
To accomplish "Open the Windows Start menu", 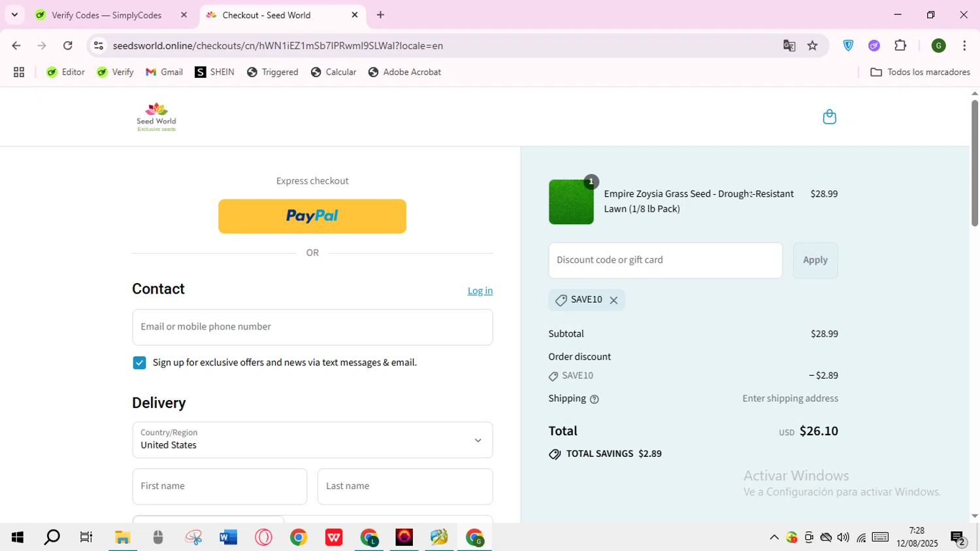I will (18, 537).
